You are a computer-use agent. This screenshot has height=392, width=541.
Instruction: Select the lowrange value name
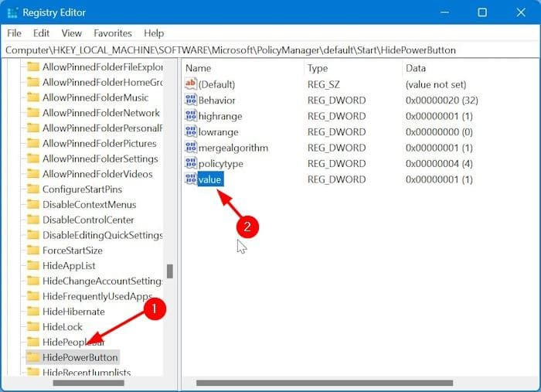tap(219, 131)
